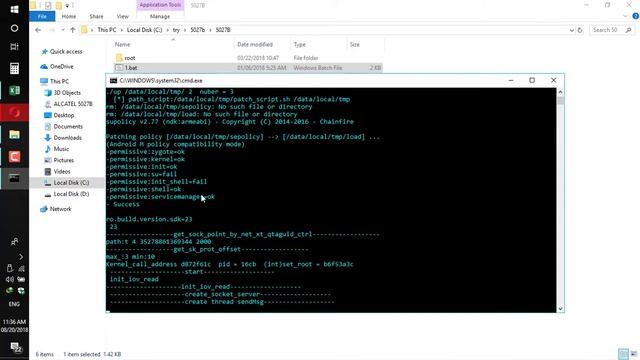Sort files by Type column
Screen dimensions: 640x360
coord(299,44)
